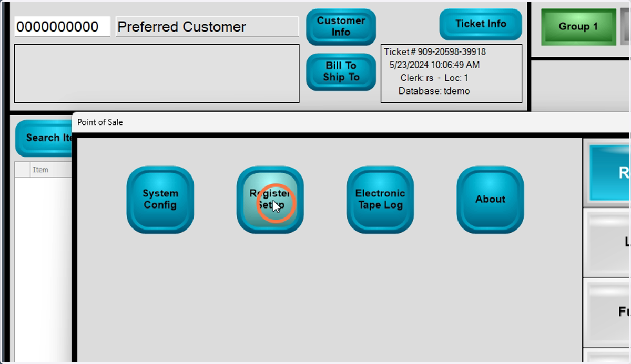Open Customer Info
The image size is (631, 364).
pyautogui.click(x=341, y=27)
